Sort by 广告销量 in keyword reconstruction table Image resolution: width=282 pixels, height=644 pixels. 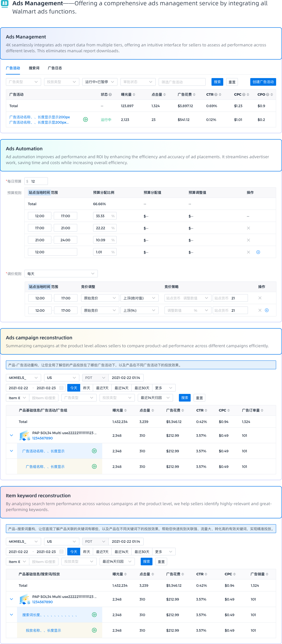pyautogui.click(x=267, y=574)
